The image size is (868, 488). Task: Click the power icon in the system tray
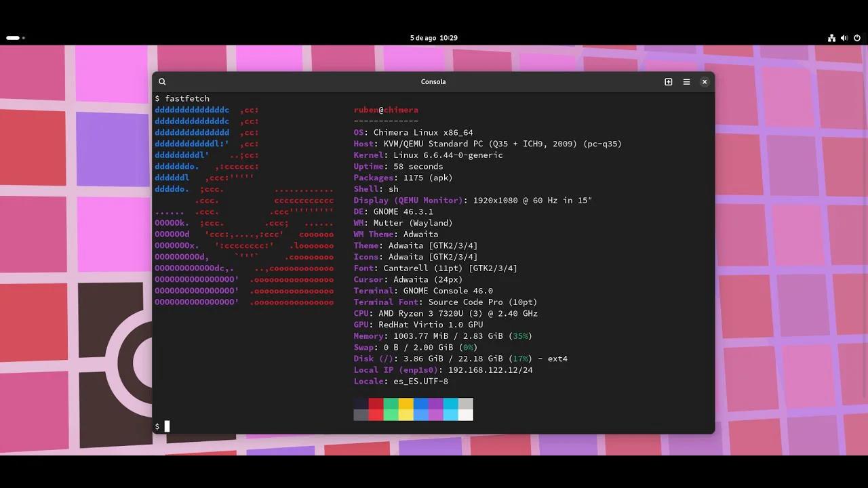pos(855,38)
